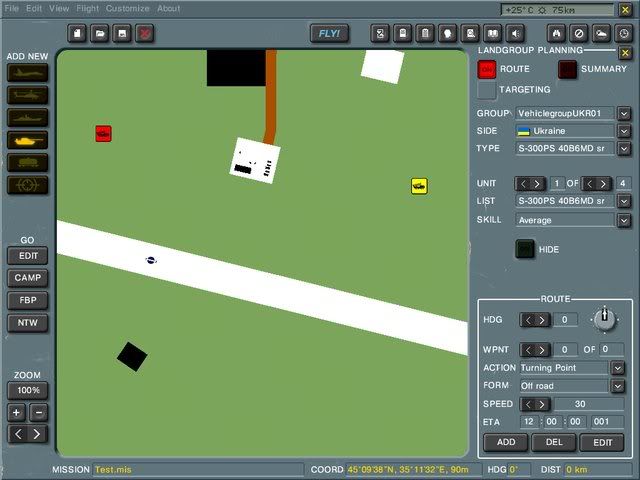
Task: Open the Flight menu
Action: (x=88, y=8)
